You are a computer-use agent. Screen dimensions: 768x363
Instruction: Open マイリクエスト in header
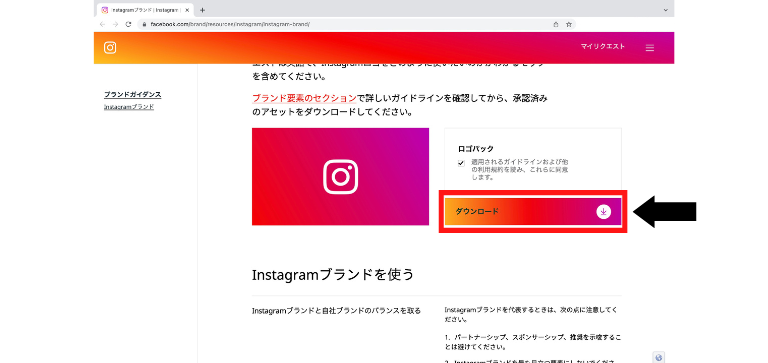pos(602,47)
